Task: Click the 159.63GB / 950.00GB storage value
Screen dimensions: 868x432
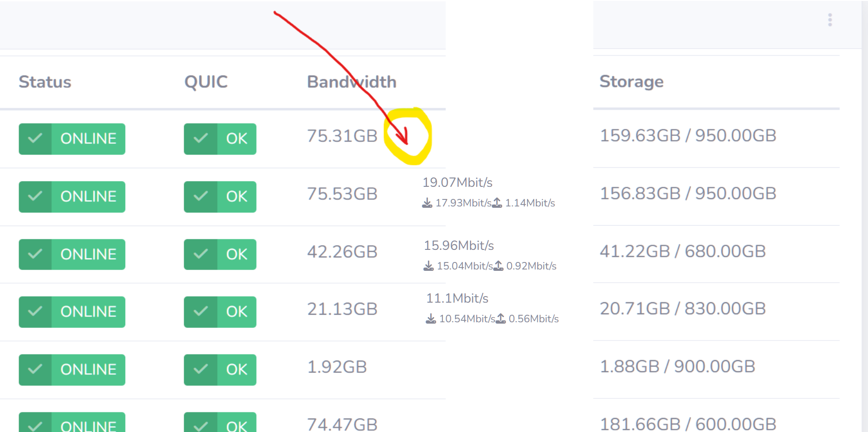Action: tap(688, 135)
